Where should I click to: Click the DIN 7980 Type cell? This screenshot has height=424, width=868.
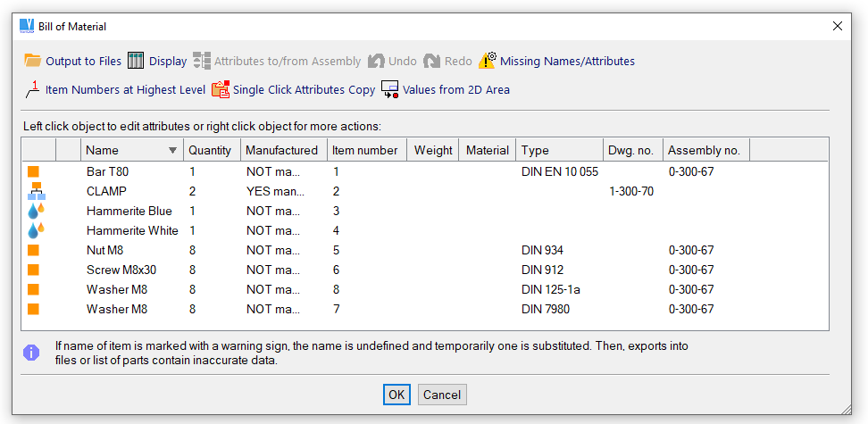pos(545,309)
